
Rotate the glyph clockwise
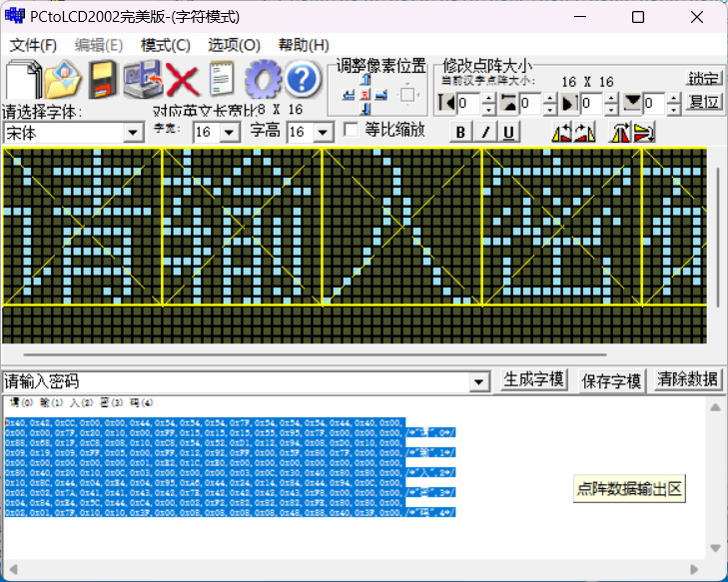(584, 133)
